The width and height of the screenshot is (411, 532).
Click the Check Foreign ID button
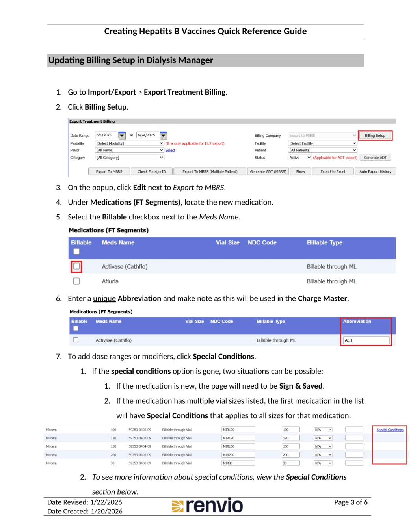(x=151, y=171)
